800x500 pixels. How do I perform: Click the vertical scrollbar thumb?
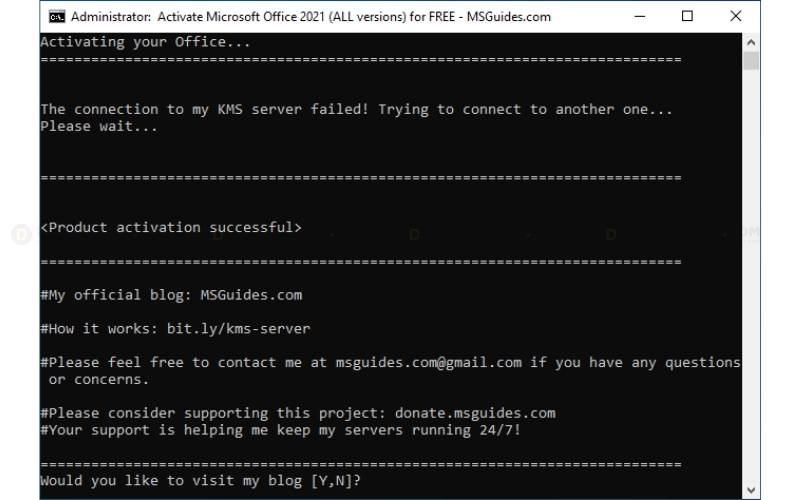pyautogui.click(x=751, y=61)
